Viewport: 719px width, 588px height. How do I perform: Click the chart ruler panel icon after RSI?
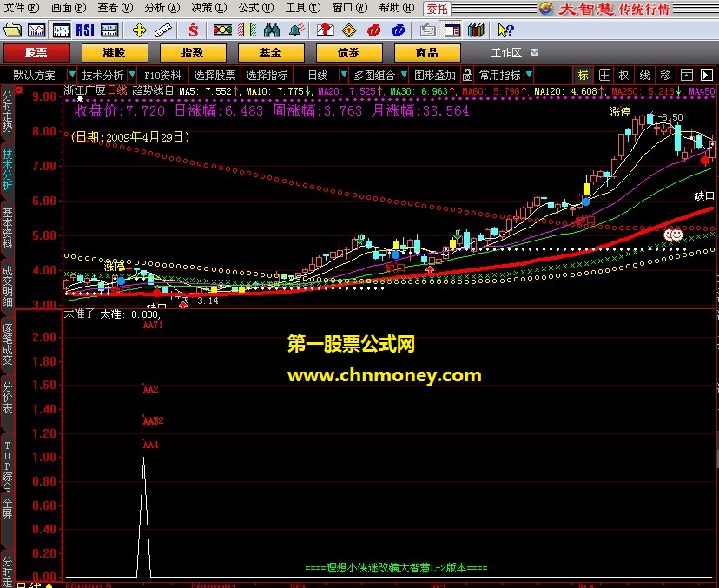(x=109, y=30)
